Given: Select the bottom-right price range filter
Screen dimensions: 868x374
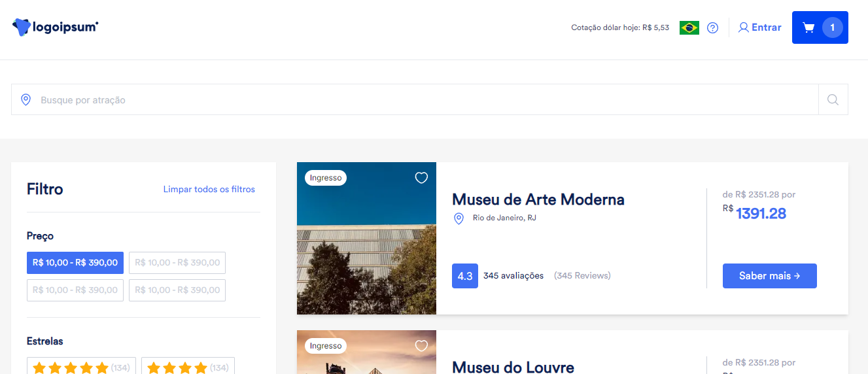Looking at the screenshot, I should pyautogui.click(x=177, y=290).
